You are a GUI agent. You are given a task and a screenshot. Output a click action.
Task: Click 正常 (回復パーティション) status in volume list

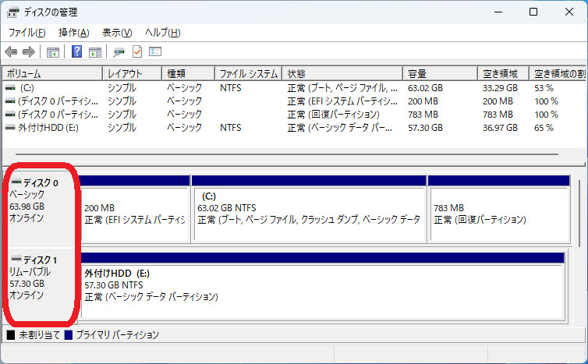[x=333, y=115]
